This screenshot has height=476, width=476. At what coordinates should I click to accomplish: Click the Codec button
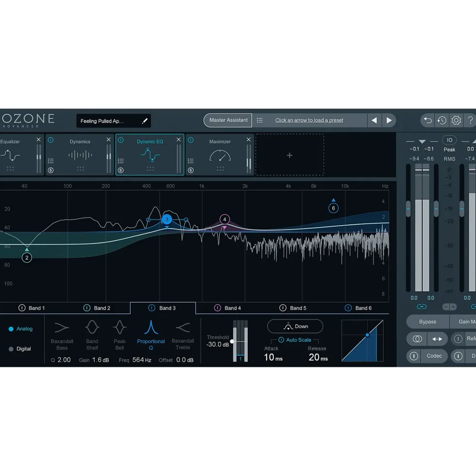pos(434,356)
